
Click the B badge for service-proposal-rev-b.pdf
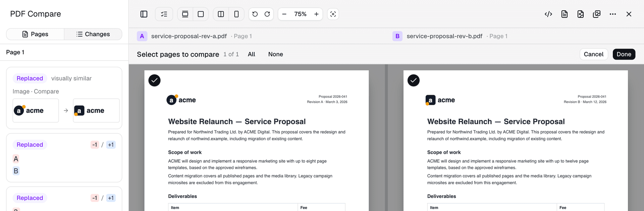click(397, 36)
